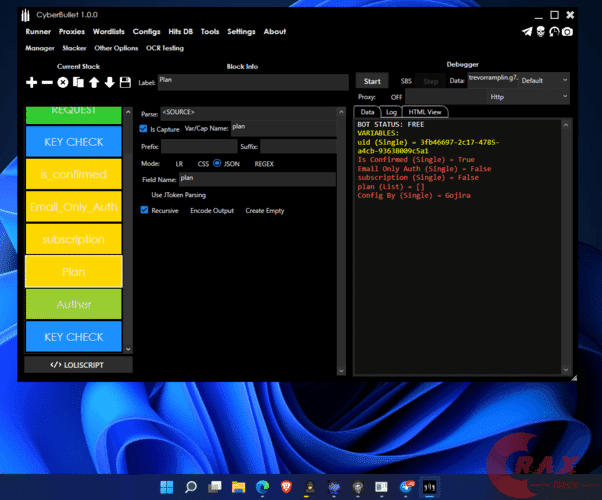
Task: Save the config with the floppy disk icon
Action: point(125,82)
